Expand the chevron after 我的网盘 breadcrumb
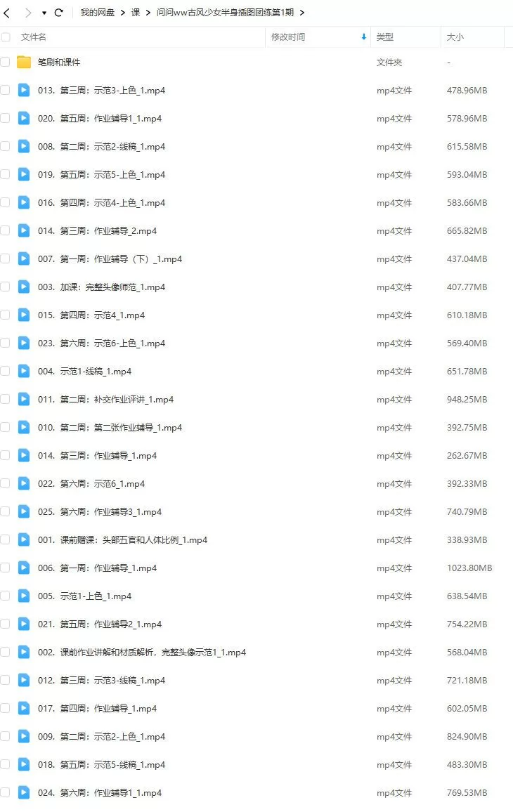 [123, 13]
